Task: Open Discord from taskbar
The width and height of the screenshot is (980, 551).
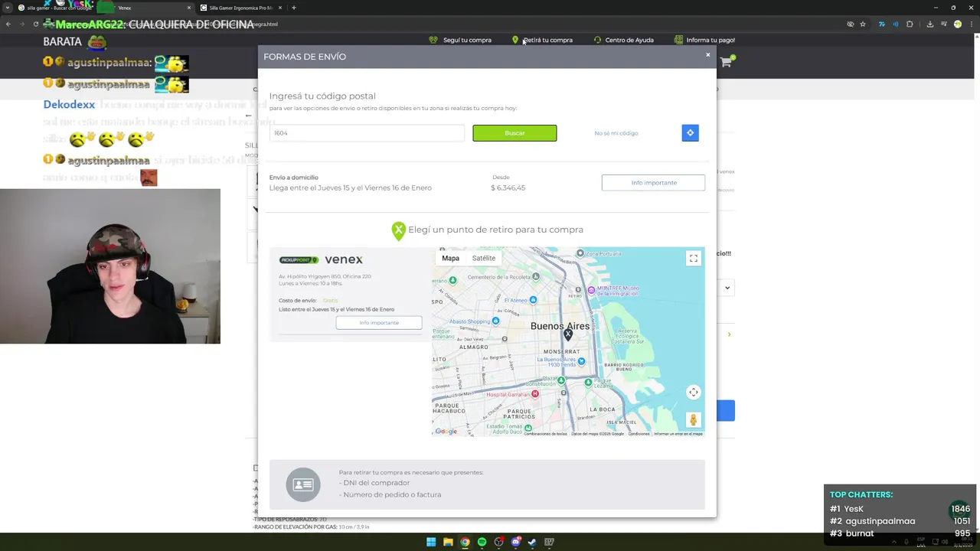Action: [515, 542]
